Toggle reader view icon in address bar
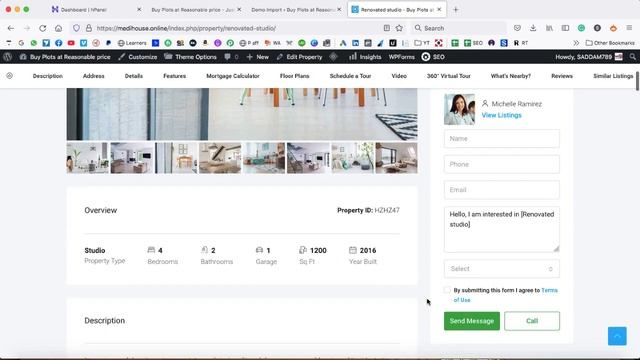The width and height of the screenshot is (640, 360). point(387,28)
